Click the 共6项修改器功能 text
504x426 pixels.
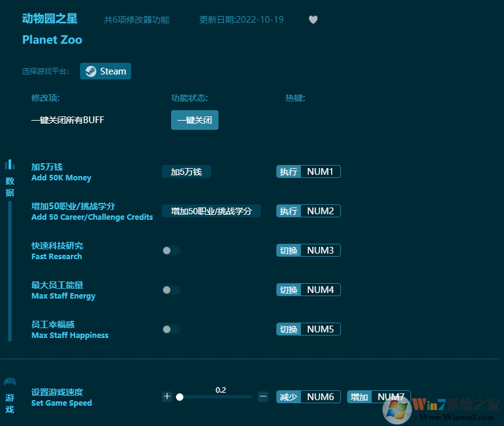137,20
